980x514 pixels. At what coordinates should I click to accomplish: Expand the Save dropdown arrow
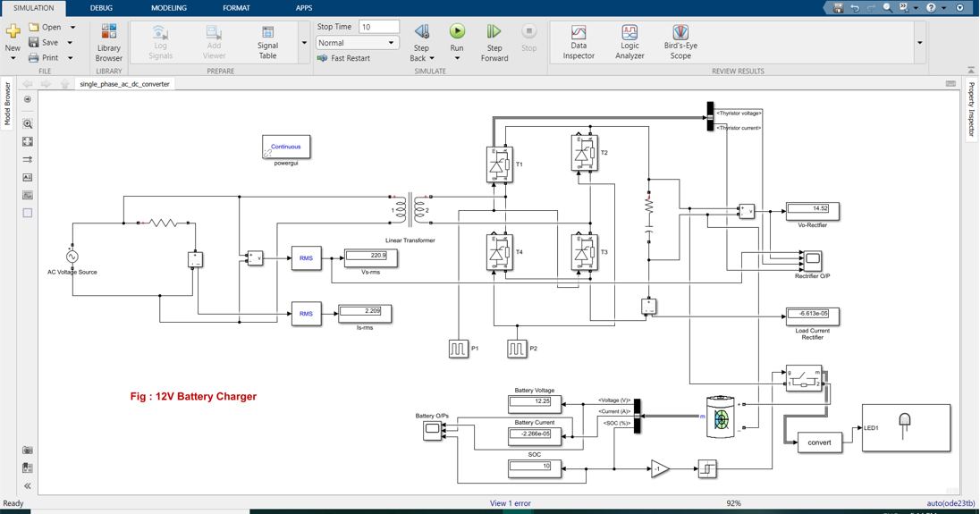point(70,43)
